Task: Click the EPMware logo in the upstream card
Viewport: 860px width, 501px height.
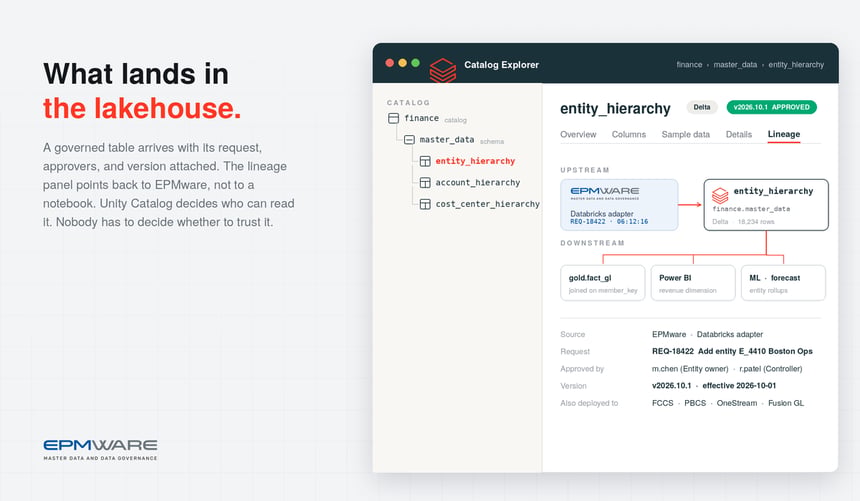Action: [604, 193]
